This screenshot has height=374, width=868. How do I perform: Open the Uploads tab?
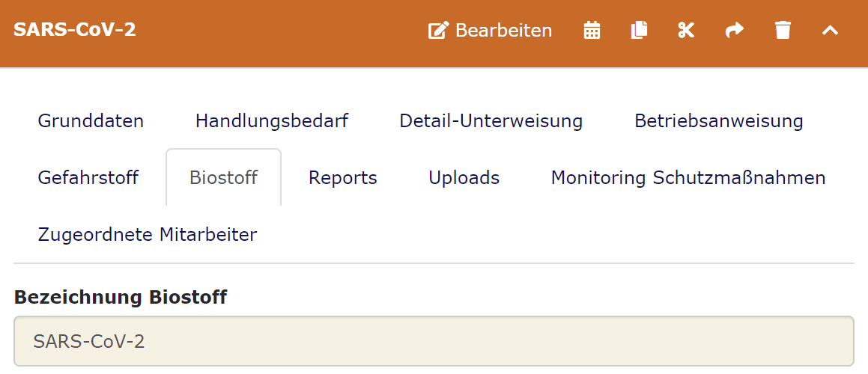(x=464, y=178)
